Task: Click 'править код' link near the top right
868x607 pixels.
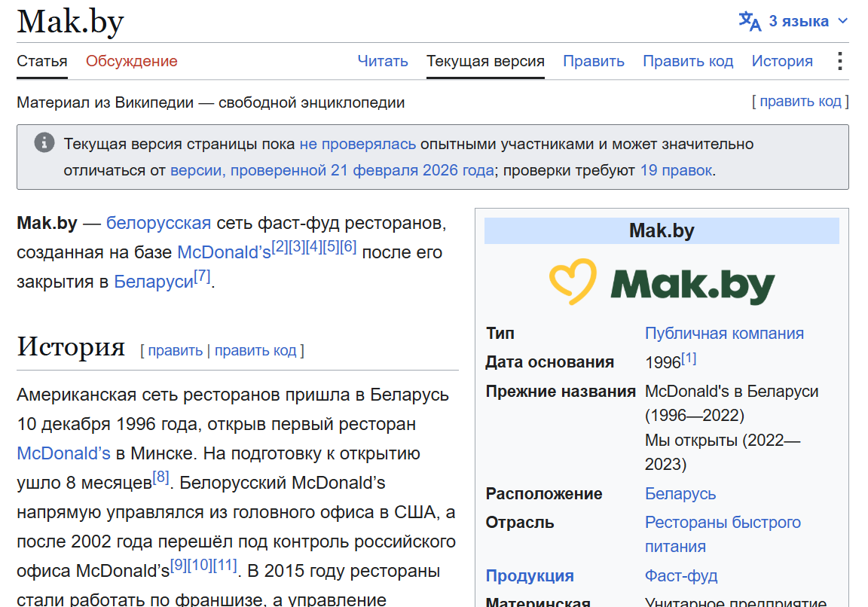Action: click(800, 101)
